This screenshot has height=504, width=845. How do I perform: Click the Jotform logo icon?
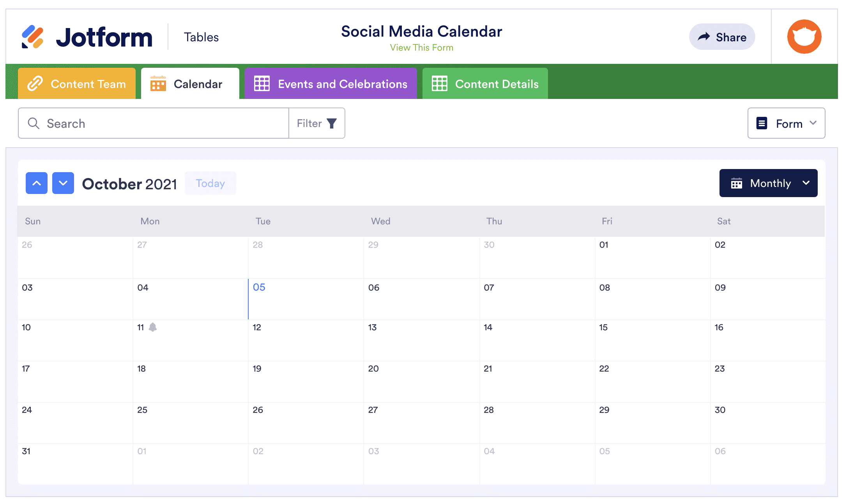coord(33,37)
